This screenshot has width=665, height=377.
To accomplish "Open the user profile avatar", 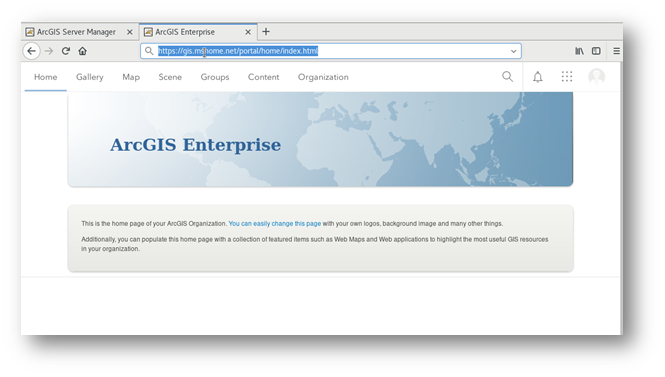I will (597, 77).
